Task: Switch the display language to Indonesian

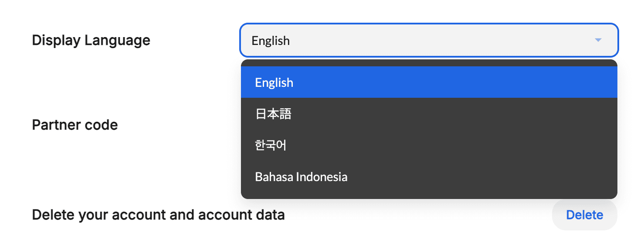Action: pos(429,176)
